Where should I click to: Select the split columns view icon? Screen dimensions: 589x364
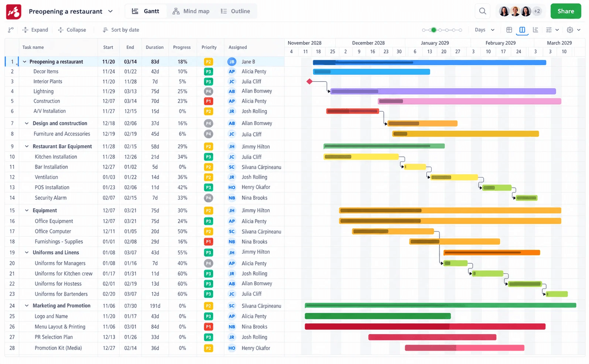coord(522,30)
